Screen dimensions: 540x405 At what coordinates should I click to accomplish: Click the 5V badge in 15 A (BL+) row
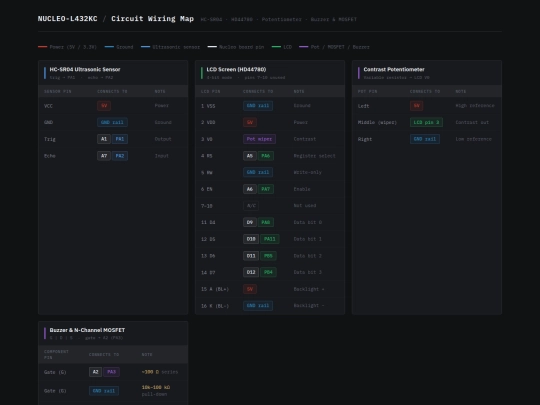point(250,289)
